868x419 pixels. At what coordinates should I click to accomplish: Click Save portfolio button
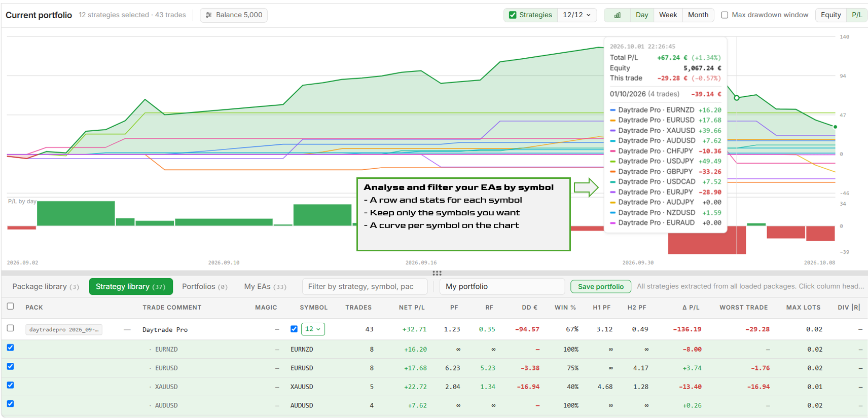click(x=601, y=287)
